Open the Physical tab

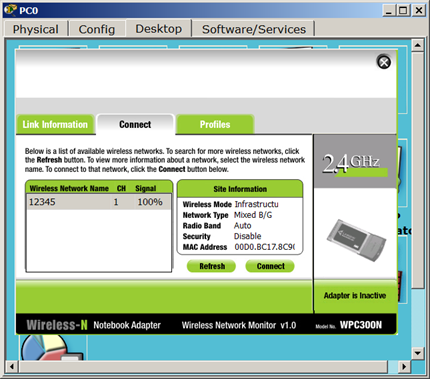point(36,29)
